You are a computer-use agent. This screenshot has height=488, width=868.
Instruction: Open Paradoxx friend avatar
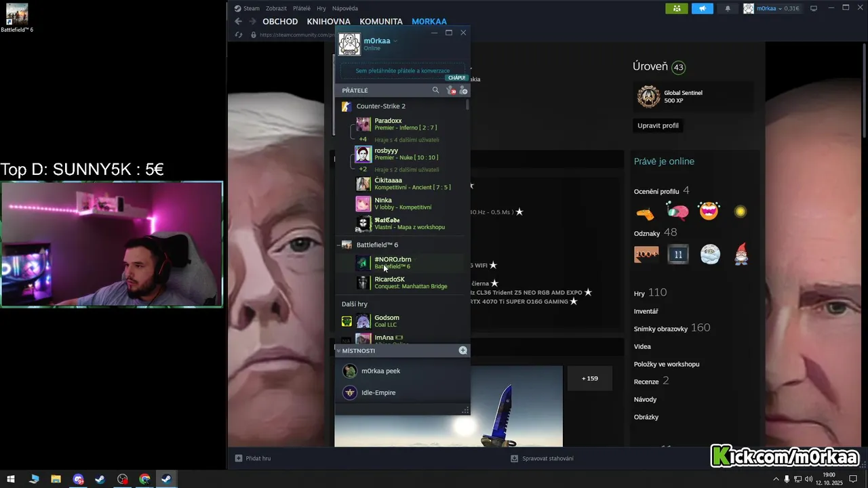tap(363, 124)
